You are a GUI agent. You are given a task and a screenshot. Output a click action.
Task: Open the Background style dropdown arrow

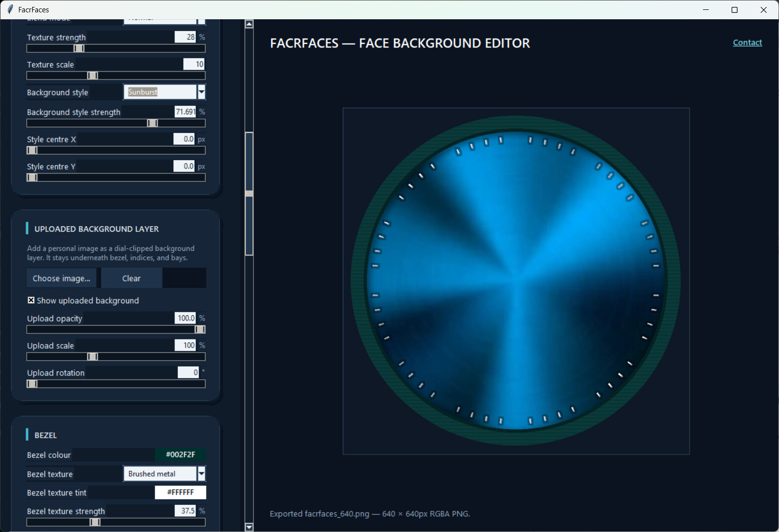coord(202,92)
